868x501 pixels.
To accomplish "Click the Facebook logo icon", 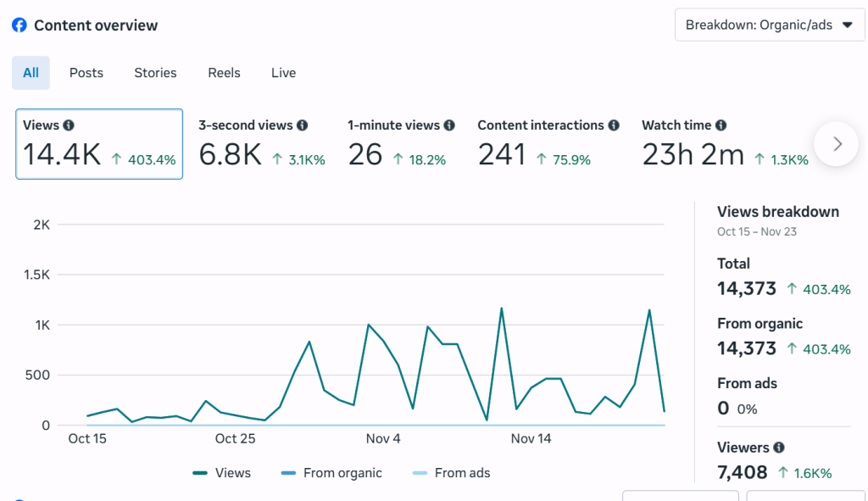I will click(19, 25).
